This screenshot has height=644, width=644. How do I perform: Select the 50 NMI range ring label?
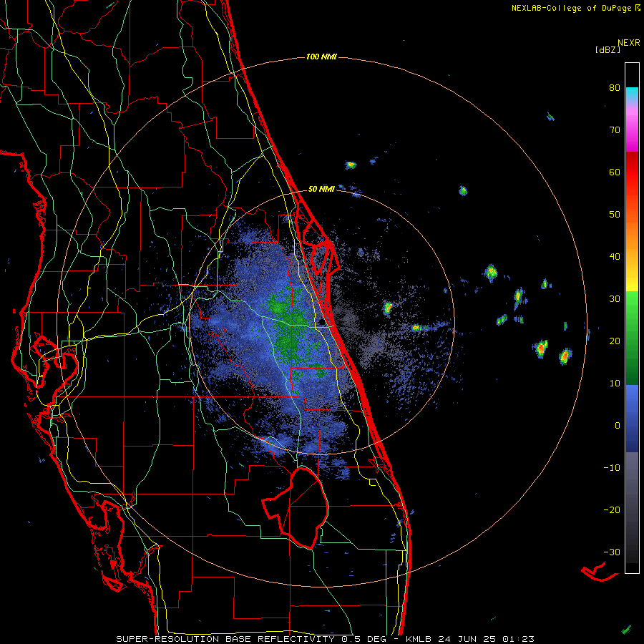[321, 189]
